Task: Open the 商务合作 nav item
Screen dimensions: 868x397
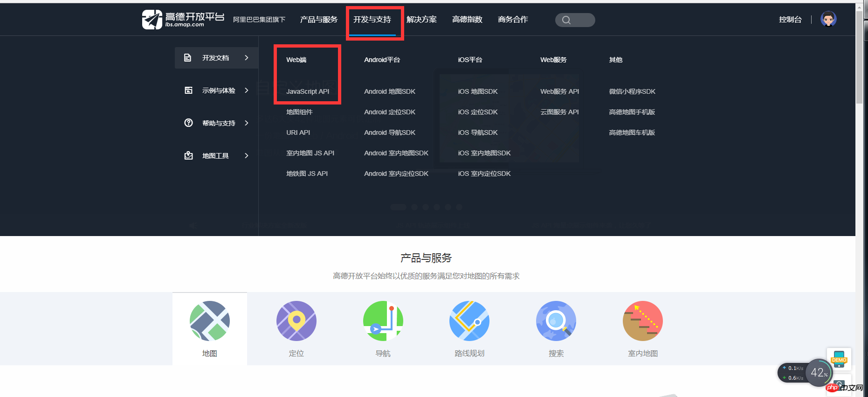Action: (x=513, y=20)
